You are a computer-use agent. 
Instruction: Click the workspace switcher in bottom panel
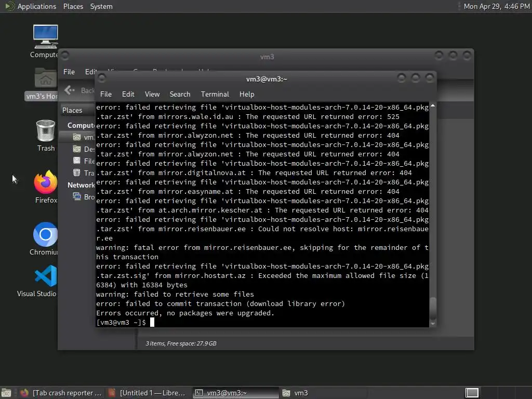click(x=472, y=393)
